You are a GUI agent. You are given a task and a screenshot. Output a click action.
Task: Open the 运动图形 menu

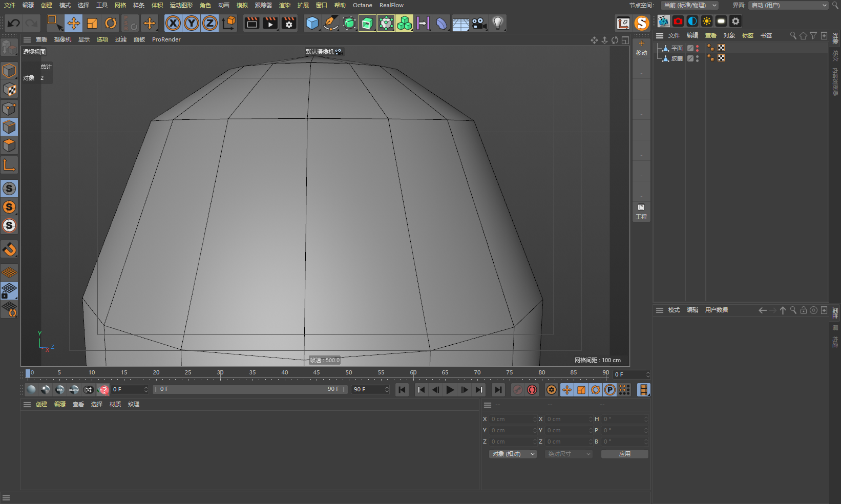point(181,5)
